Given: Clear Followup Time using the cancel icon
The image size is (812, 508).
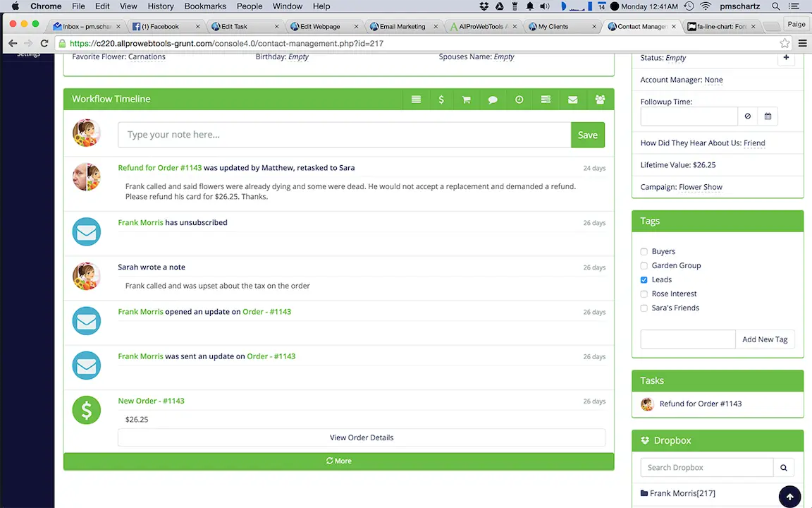Looking at the screenshot, I should (747, 116).
